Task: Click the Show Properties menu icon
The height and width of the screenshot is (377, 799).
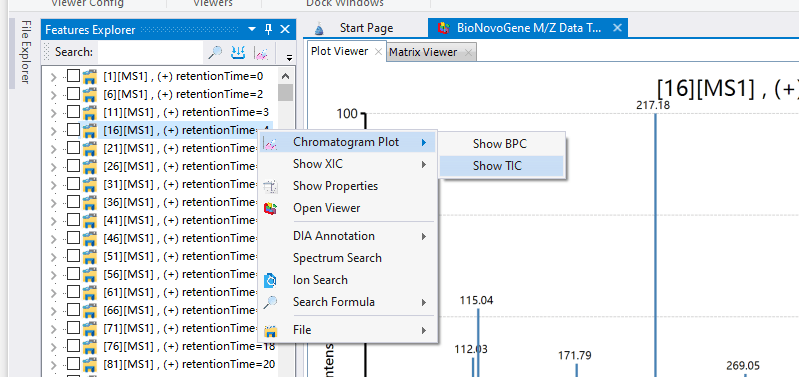Action: (271, 186)
